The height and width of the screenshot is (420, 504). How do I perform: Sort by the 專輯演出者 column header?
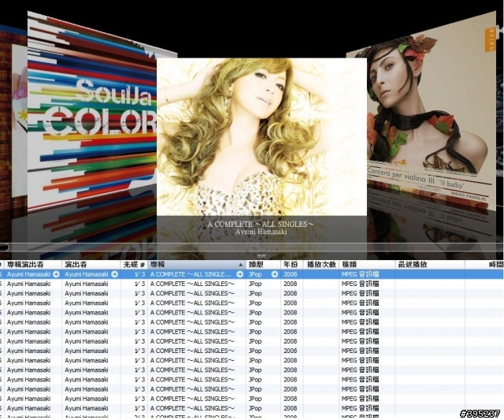pyautogui.click(x=33, y=265)
